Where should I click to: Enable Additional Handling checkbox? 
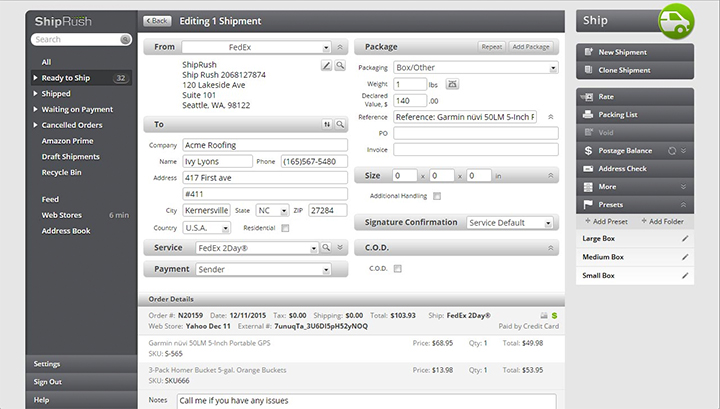click(436, 196)
